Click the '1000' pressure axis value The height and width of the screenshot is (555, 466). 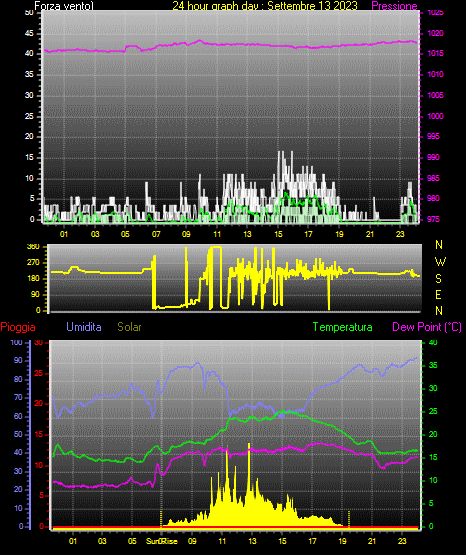[435, 116]
